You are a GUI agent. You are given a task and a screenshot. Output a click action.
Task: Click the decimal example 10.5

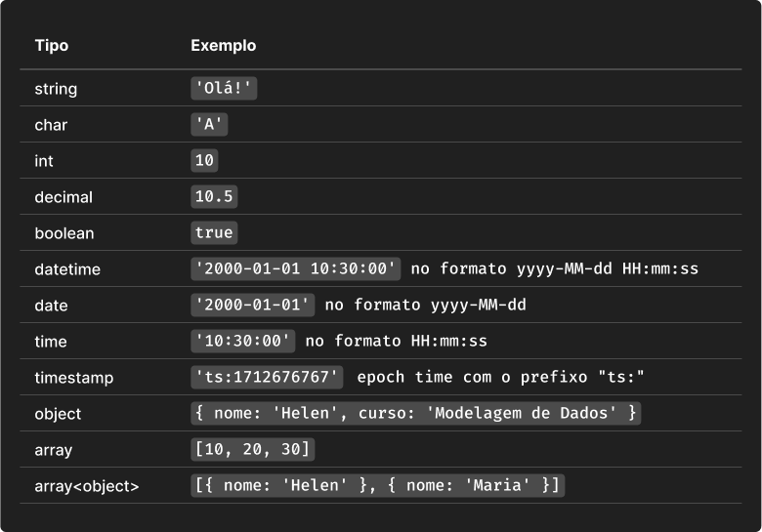[214, 197]
